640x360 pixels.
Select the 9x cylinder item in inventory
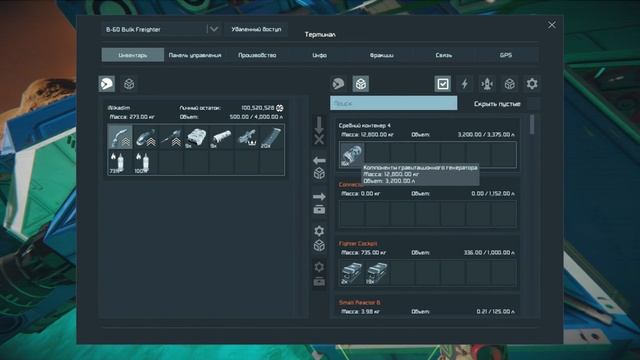(221, 137)
